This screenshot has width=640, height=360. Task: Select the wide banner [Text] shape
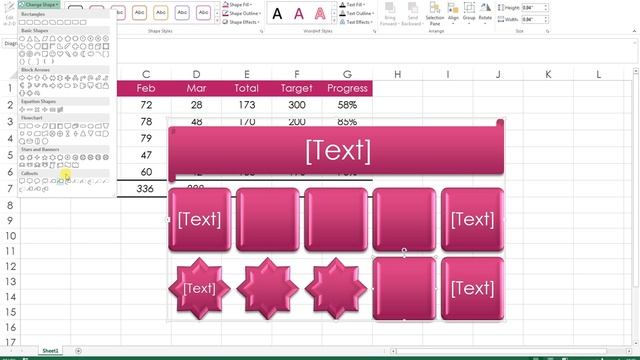[x=336, y=151]
